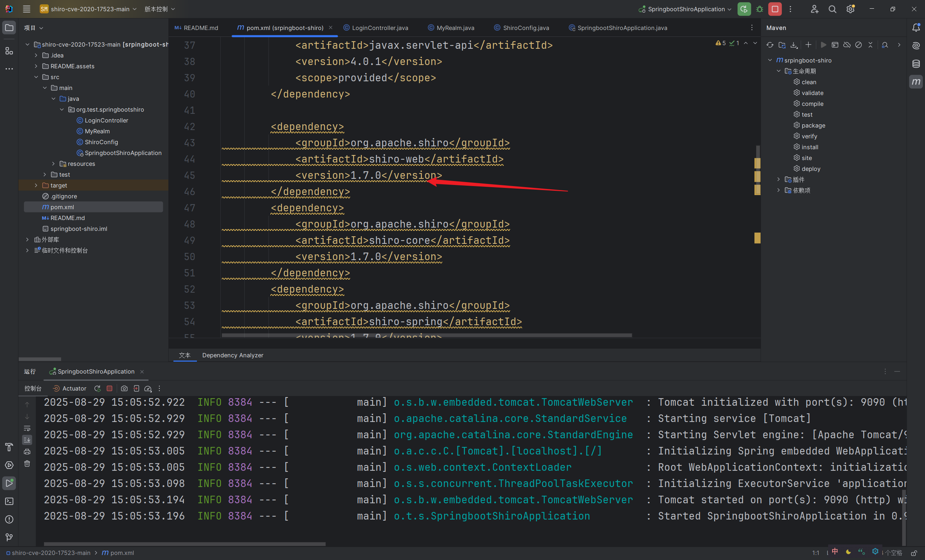925x560 pixels.
Task: Toggle skip tests mode in Maven
Action: point(859,45)
